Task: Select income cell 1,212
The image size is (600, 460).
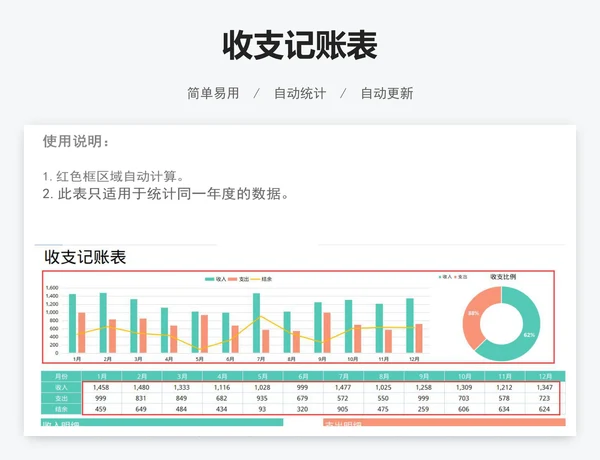Action: click(504, 387)
